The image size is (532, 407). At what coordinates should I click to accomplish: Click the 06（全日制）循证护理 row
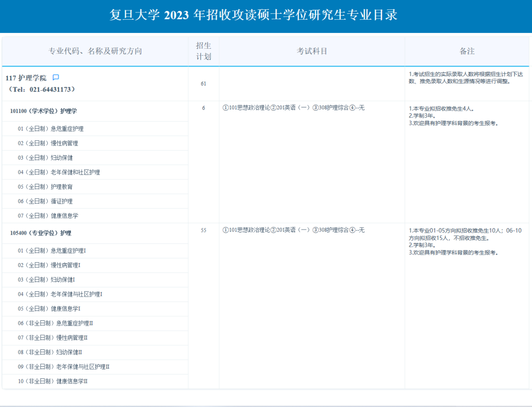(x=45, y=202)
